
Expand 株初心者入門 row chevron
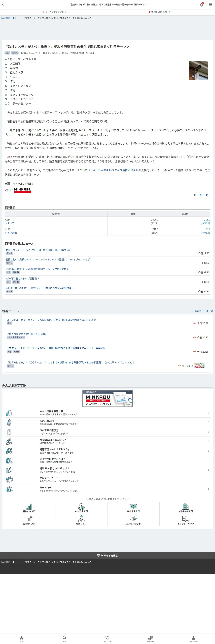pos(209,422)
